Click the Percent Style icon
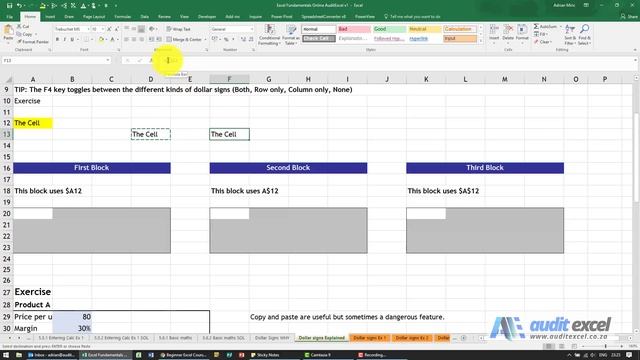 pyautogui.click(x=226, y=40)
